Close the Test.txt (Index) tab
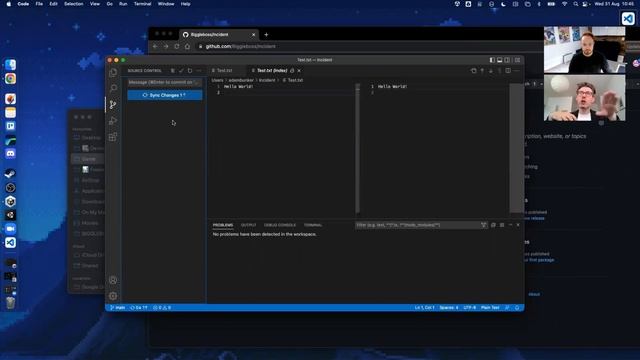 coord(299,71)
